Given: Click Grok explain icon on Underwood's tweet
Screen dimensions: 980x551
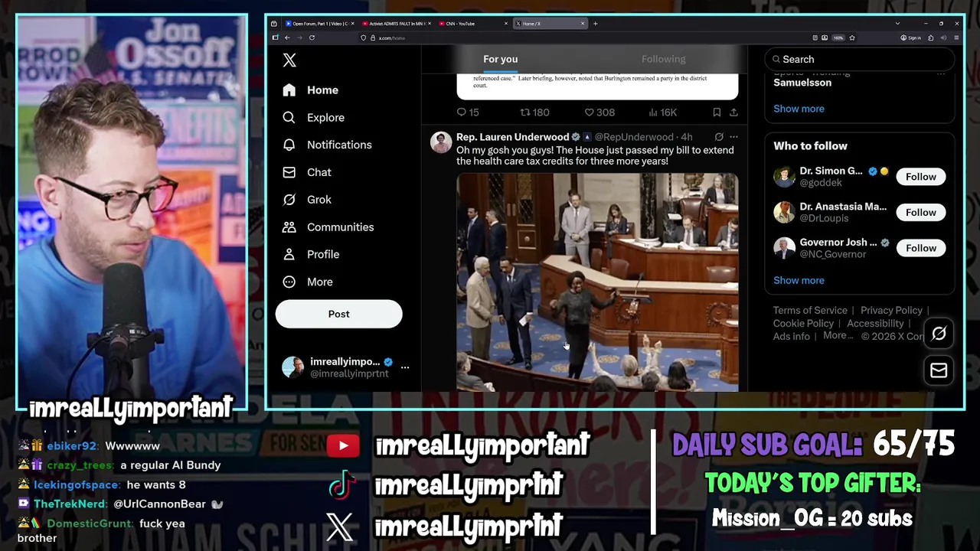Looking at the screenshot, I should [x=719, y=137].
